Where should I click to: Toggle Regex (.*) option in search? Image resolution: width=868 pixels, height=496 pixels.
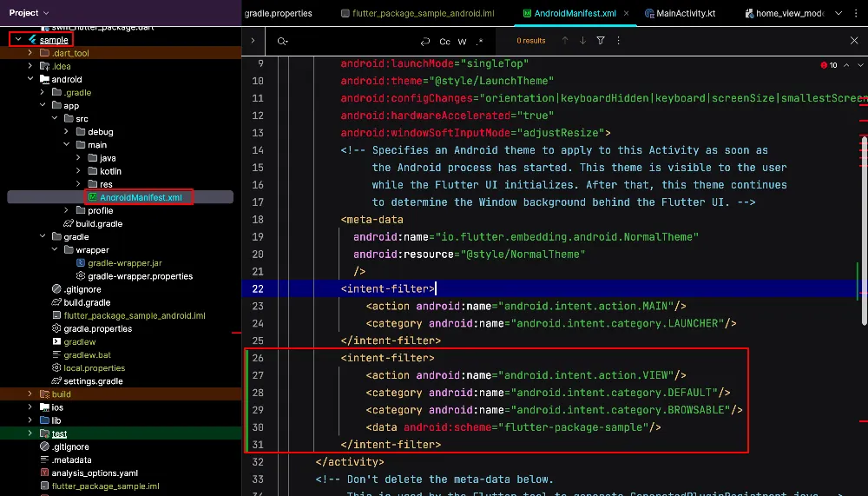click(479, 41)
